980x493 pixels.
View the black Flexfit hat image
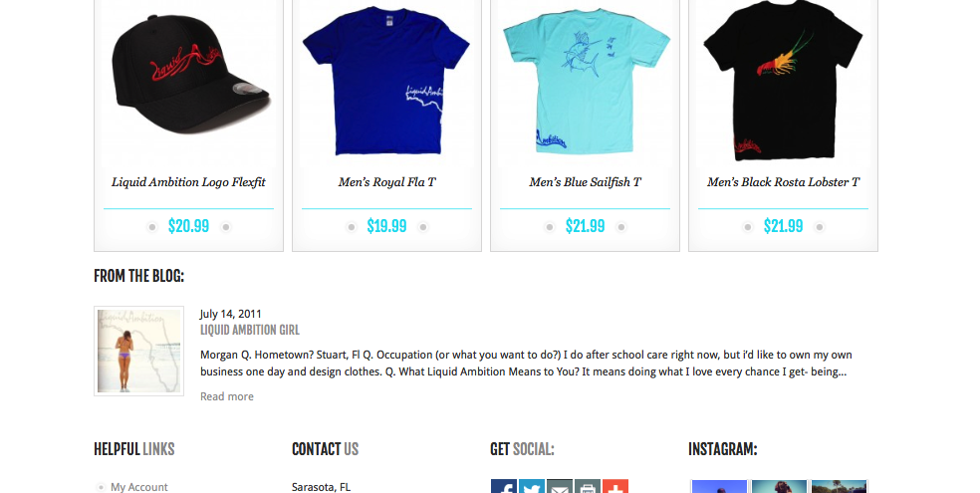pyautogui.click(x=189, y=73)
